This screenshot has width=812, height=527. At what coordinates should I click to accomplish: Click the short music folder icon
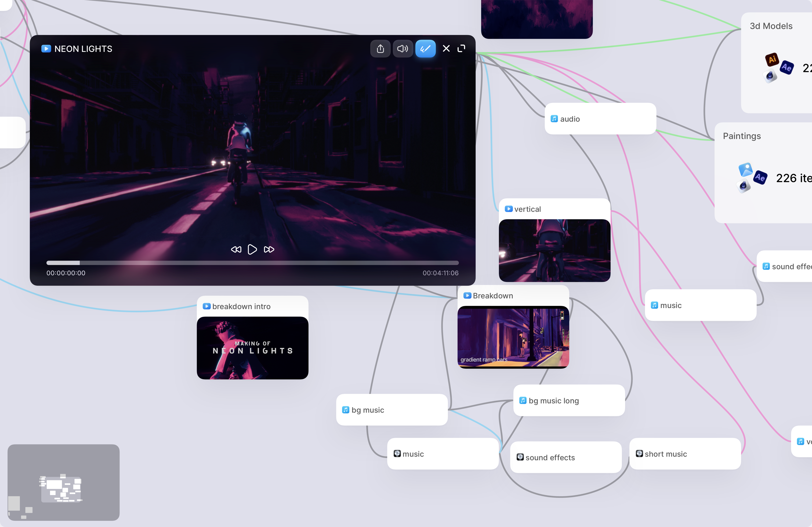(639, 454)
